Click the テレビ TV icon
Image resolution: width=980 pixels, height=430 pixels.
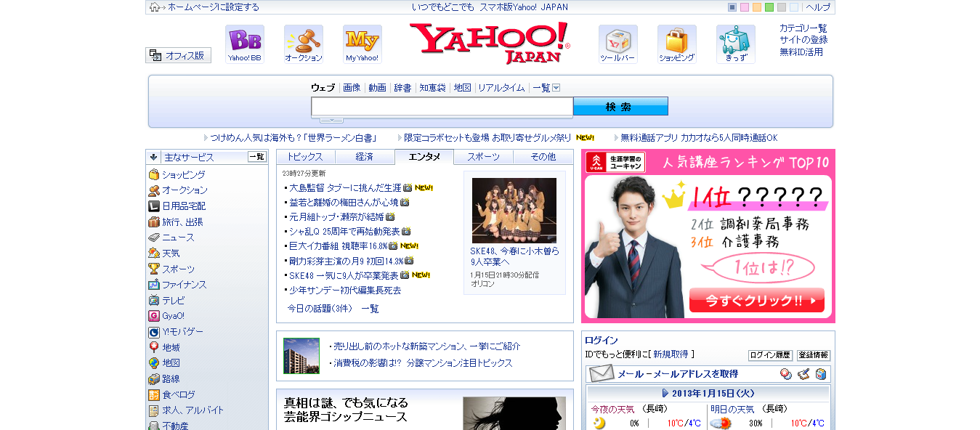click(x=154, y=301)
